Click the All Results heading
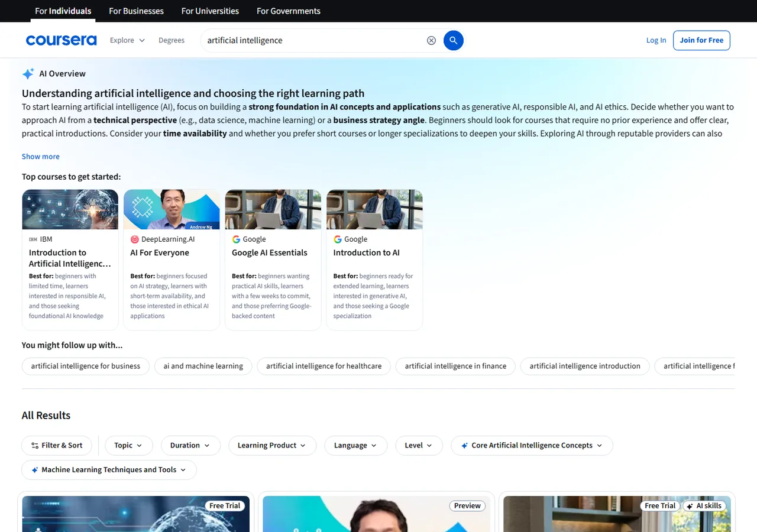This screenshot has width=757, height=532. 46,416
